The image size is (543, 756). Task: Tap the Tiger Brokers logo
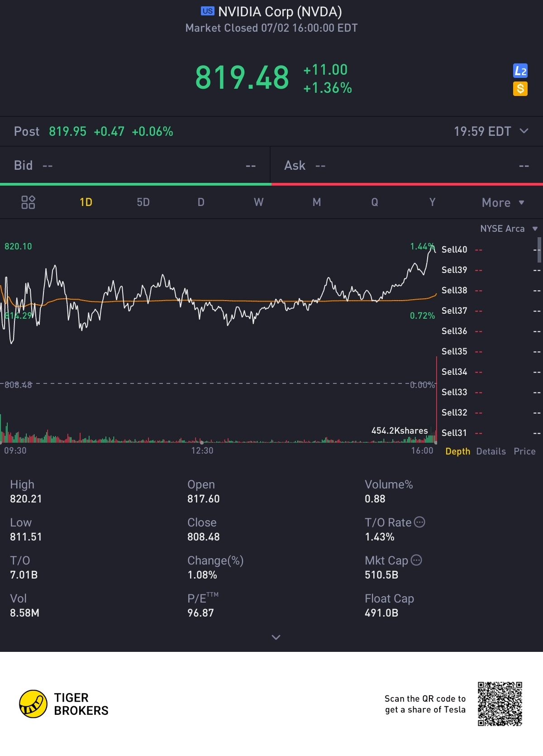coord(64,704)
